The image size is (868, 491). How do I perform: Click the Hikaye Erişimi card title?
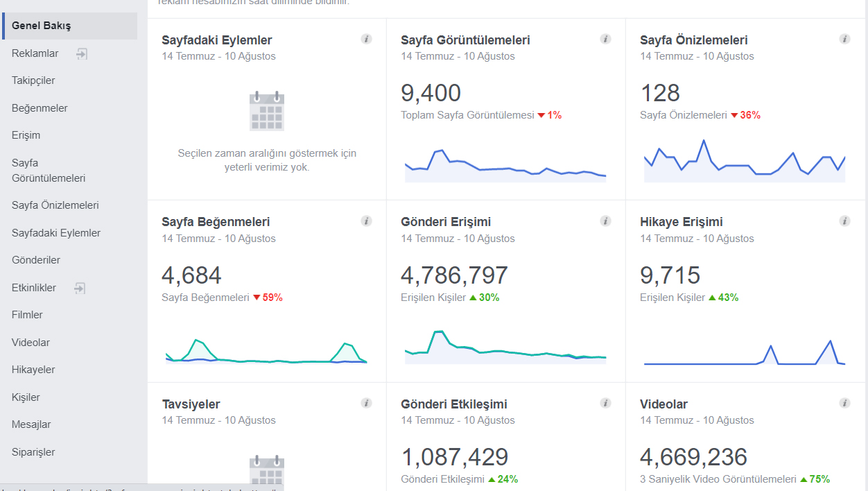tap(682, 222)
